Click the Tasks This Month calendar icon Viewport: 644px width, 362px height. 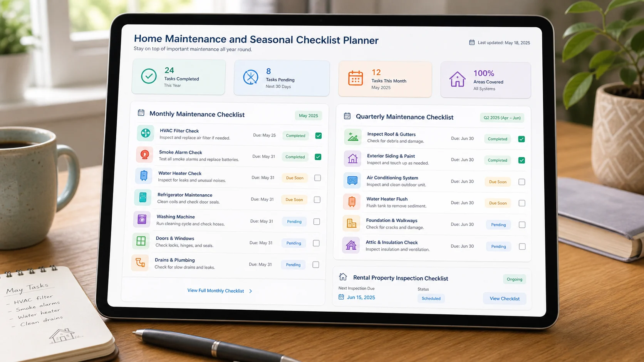[356, 78]
